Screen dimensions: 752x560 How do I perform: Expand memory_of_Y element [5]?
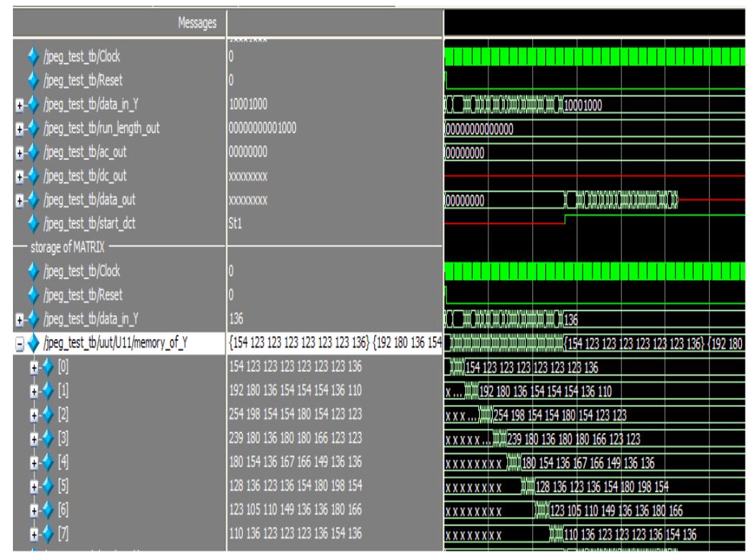pos(34,487)
